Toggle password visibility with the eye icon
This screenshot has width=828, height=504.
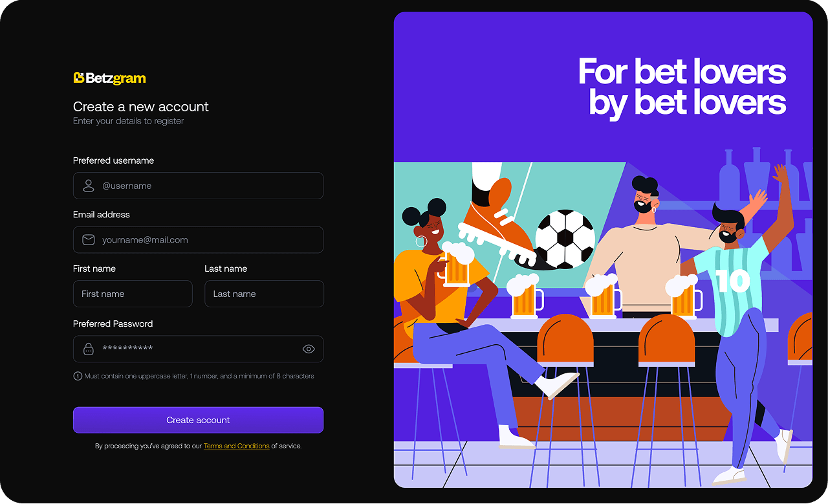(x=309, y=349)
